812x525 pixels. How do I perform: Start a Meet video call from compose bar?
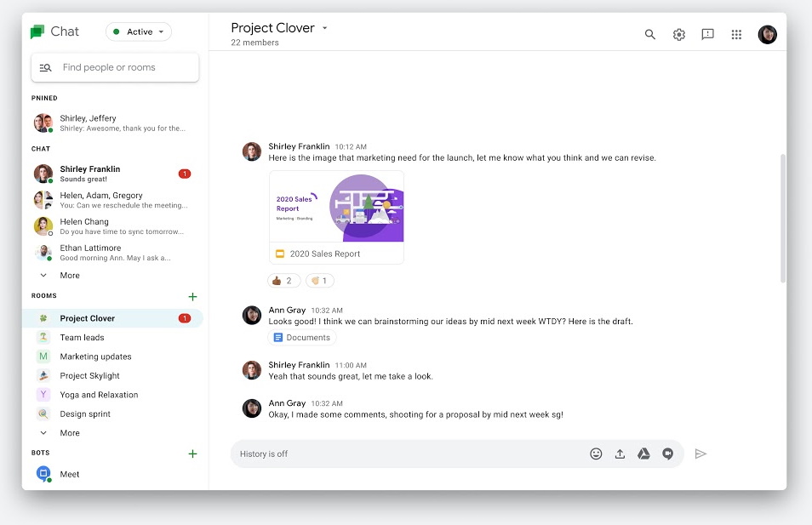click(668, 454)
